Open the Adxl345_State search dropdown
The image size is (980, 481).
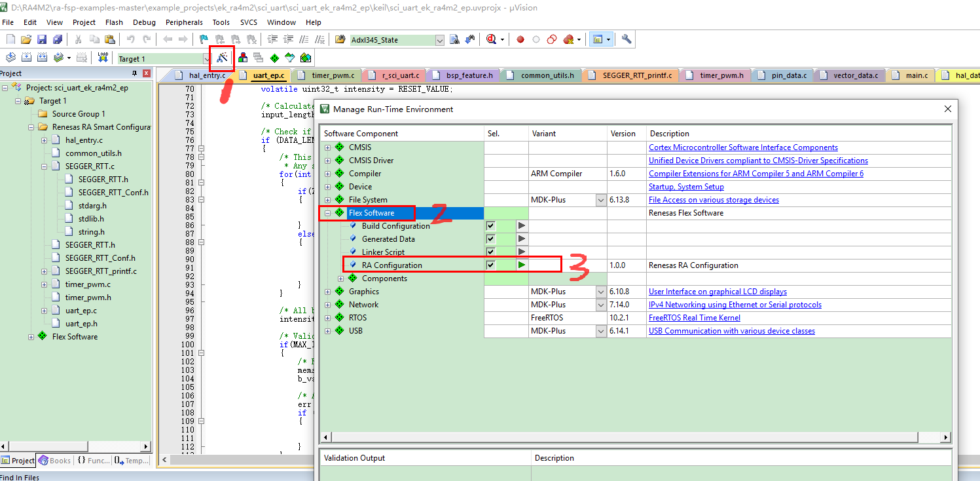tap(440, 40)
